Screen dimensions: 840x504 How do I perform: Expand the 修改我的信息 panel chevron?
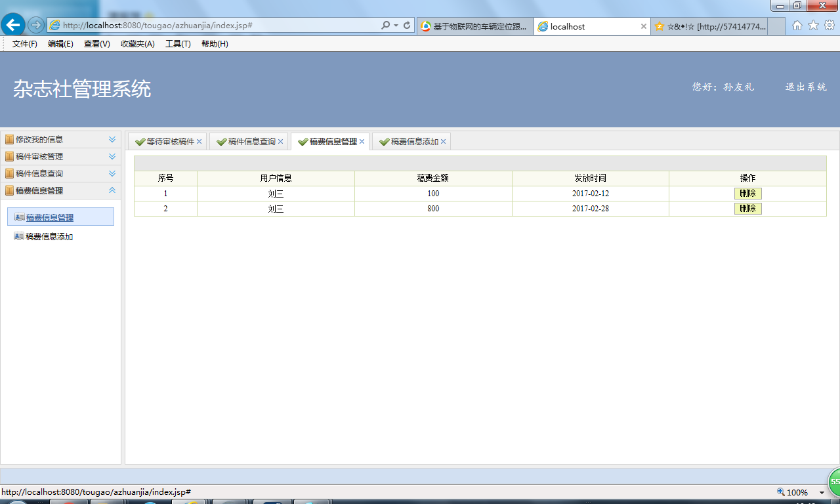coord(112,139)
